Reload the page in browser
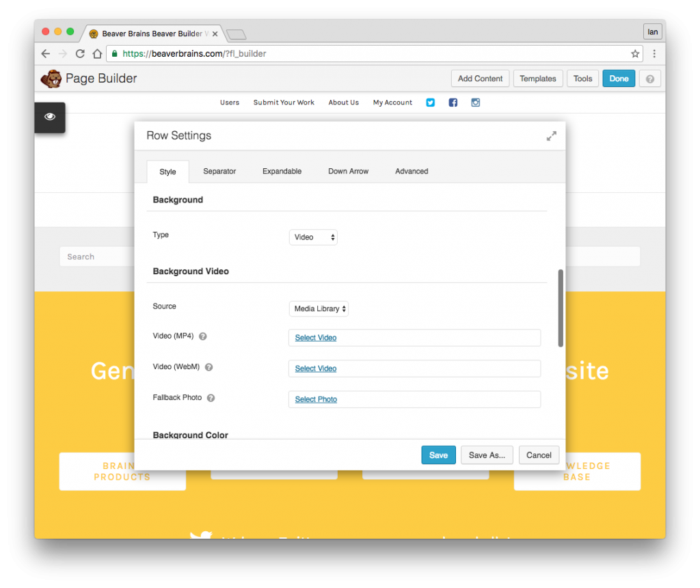The image size is (700, 588). [x=80, y=53]
